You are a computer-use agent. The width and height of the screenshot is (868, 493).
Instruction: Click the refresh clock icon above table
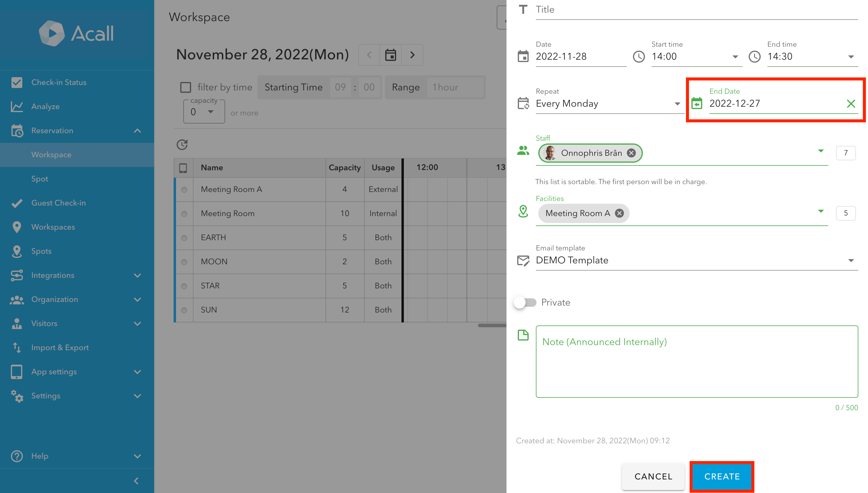(x=182, y=145)
